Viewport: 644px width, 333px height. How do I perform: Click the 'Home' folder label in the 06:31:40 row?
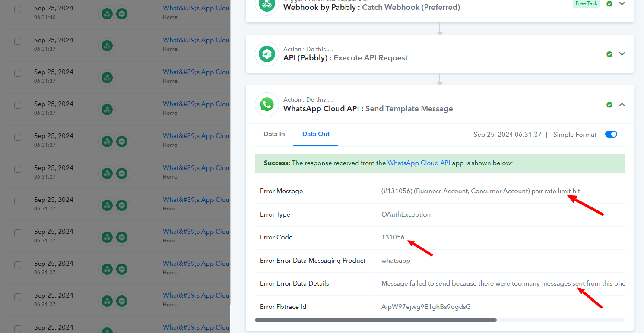(170, 17)
